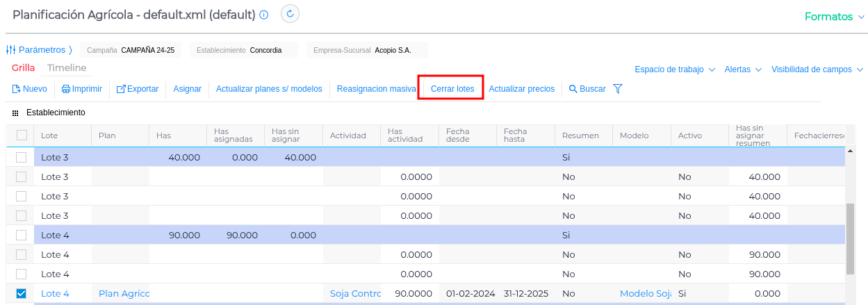This screenshot has height=305, width=868.
Task: Select the Grilla tab
Action: [23, 68]
